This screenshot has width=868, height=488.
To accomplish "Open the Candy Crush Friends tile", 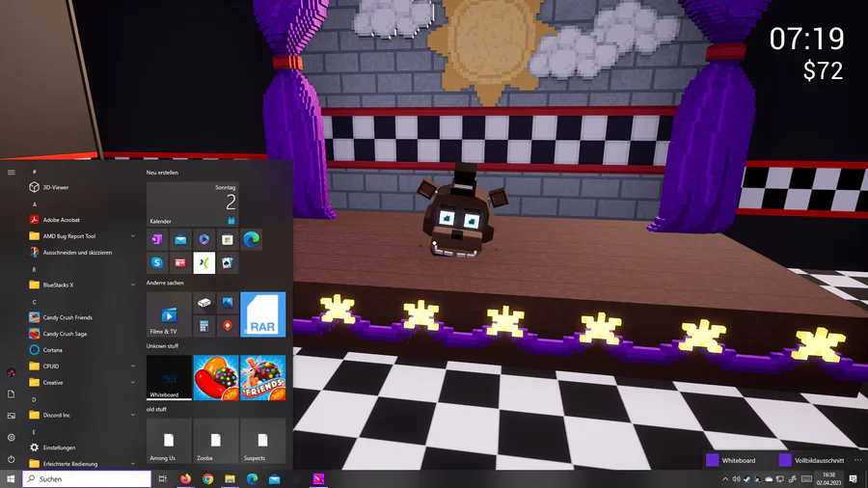I will [x=263, y=377].
